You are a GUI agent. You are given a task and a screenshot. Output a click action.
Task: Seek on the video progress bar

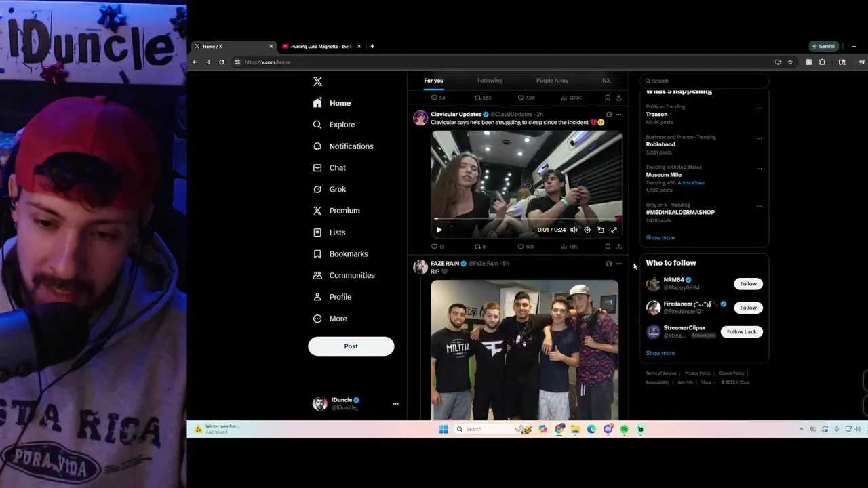coord(526,219)
